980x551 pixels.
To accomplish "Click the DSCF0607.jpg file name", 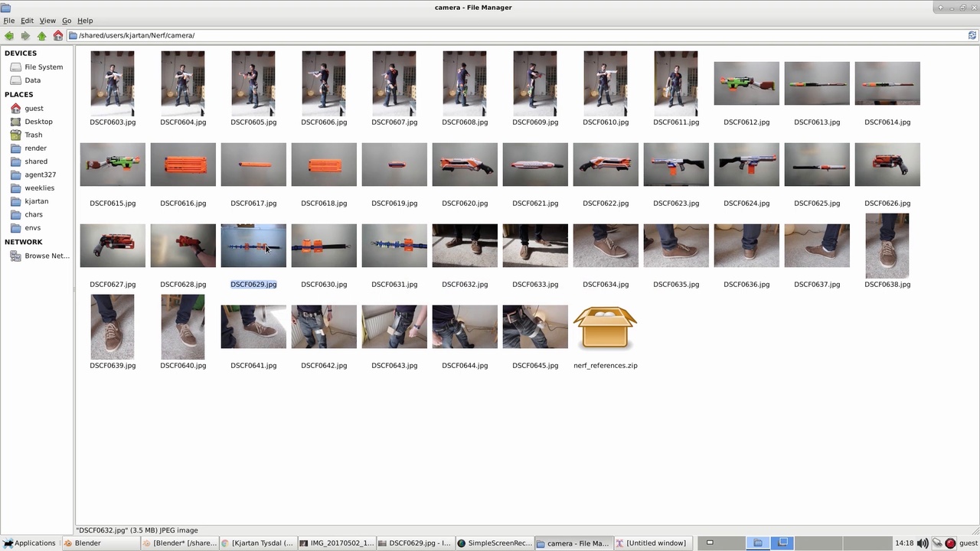I will tap(394, 122).
